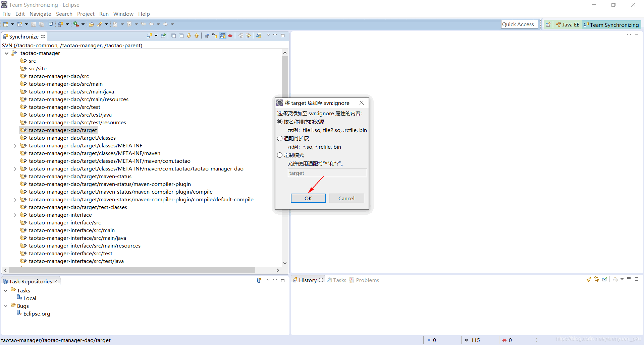
Task: Switch to the Problems tab
Action: 364,280
